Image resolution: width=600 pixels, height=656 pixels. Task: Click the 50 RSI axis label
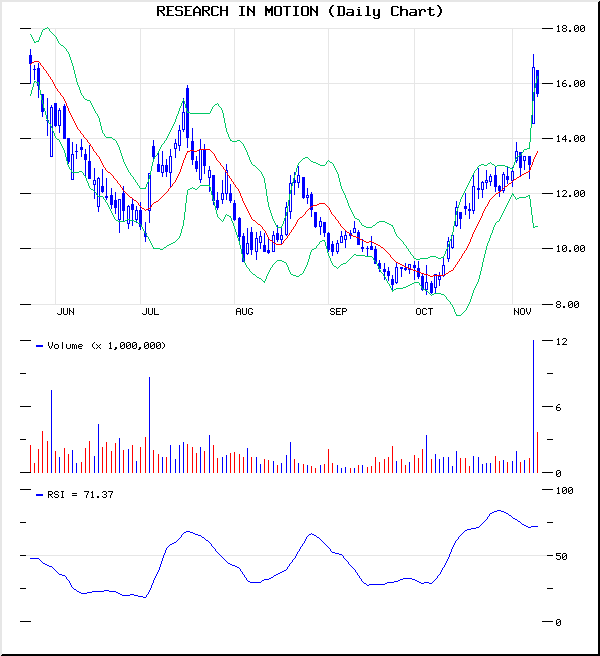(562, 556)
